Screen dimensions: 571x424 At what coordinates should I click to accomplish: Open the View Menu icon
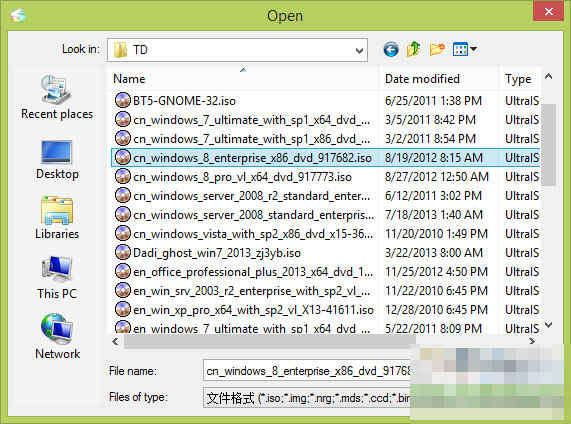pyautogui.click(x=460, y=49)
